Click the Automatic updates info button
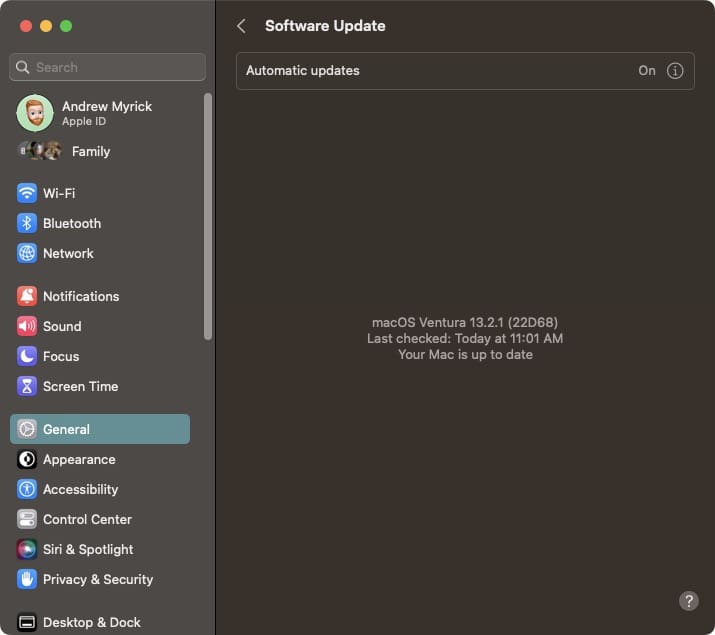The height and width of the screenshot is (635, 715). [x=675, y=71]
